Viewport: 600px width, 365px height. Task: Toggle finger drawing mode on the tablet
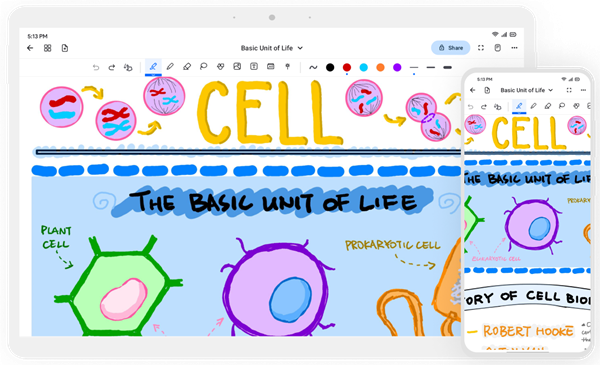[128, 67]
